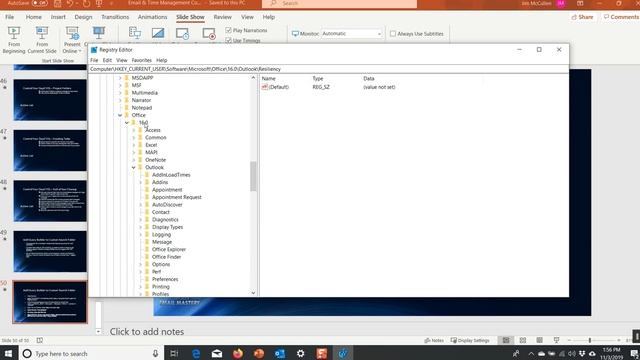Open Firefox from the taskbar
640x360 pixels.
pos(238,353)
